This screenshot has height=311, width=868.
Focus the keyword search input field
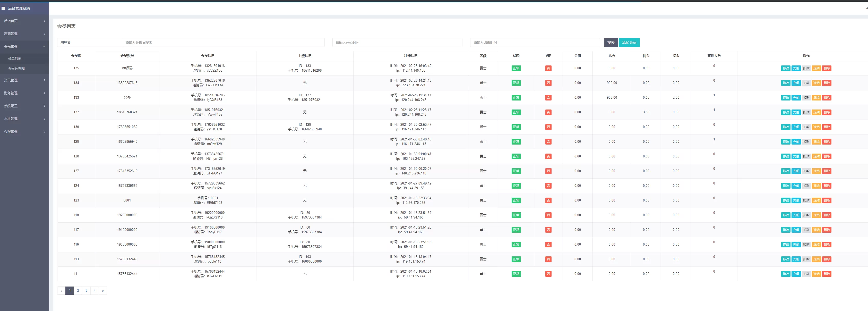tap(224, 43)
